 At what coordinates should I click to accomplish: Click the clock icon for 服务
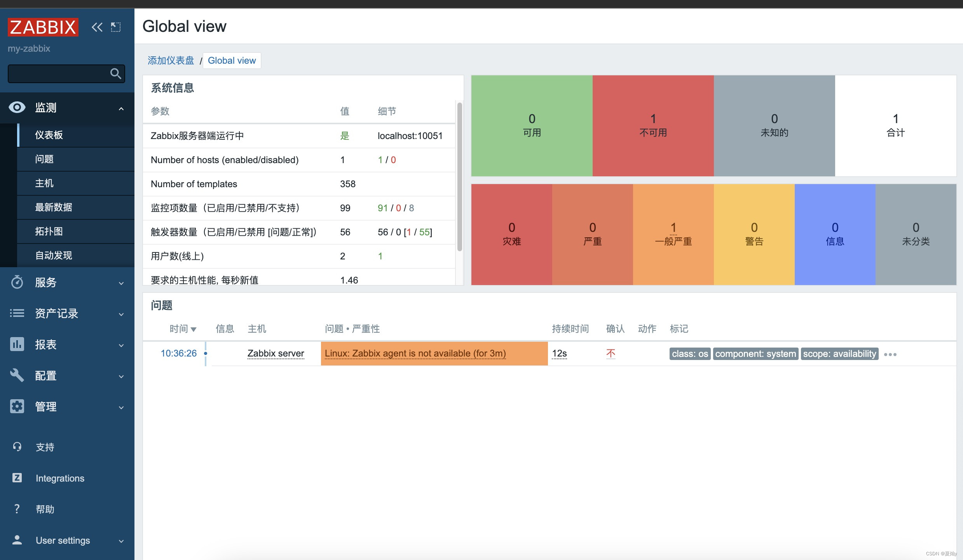click(17, 282)
